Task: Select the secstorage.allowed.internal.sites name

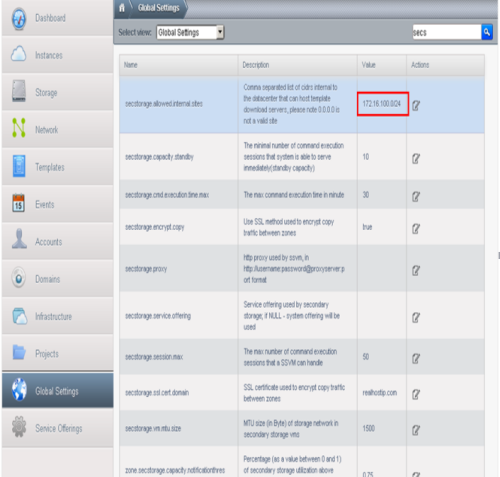Action: point(164,104)
